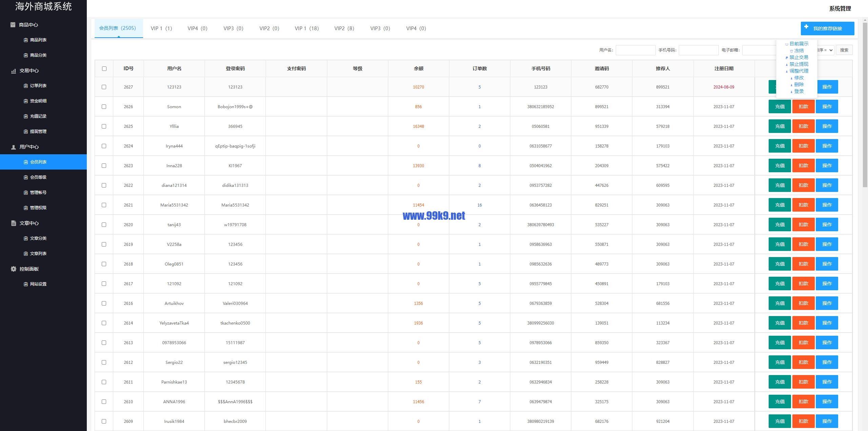Screen dimensions: 868x431
Task: Open the 排序 sort dropdown
Action: tap(826, 50)
